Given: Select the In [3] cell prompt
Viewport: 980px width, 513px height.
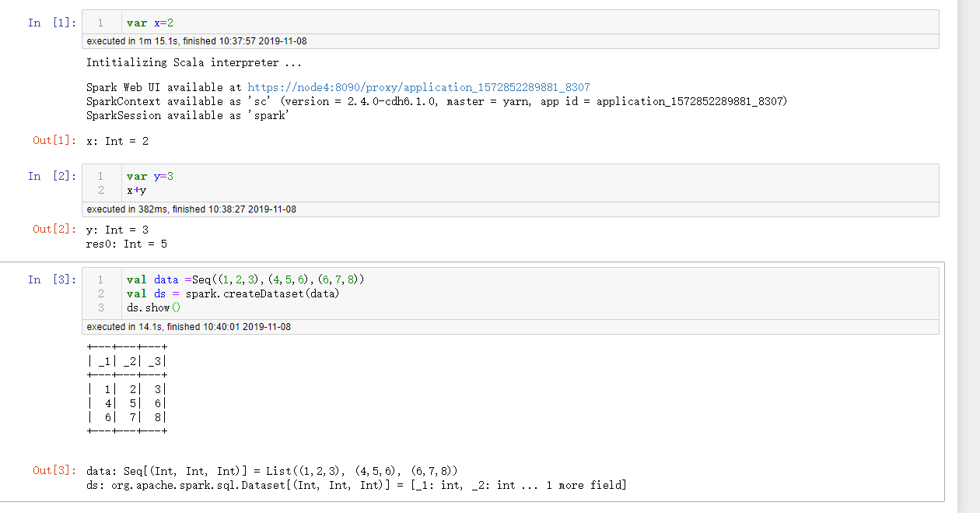Looking at the screenshot, I should [x=52, y=279].
